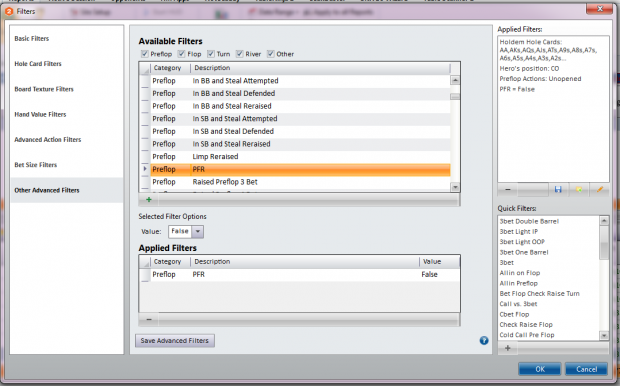The width and height of the screenshot is (620, 386).
Task: Select the 'Raised Preflop 3 Bet' row
Action: point(300,182)
